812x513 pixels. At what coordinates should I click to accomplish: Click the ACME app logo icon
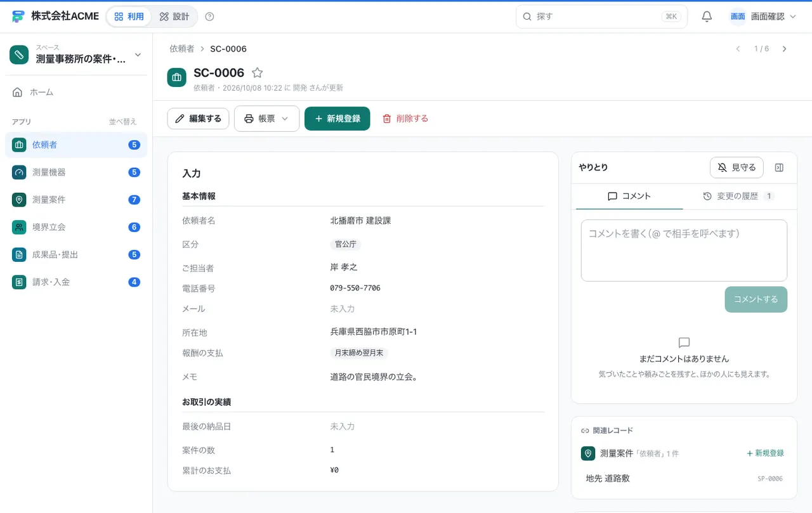[18, 16]
